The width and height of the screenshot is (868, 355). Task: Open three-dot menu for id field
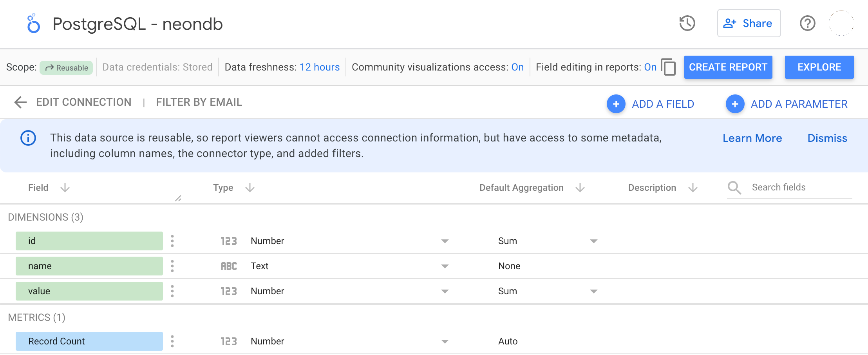(172, 241)
